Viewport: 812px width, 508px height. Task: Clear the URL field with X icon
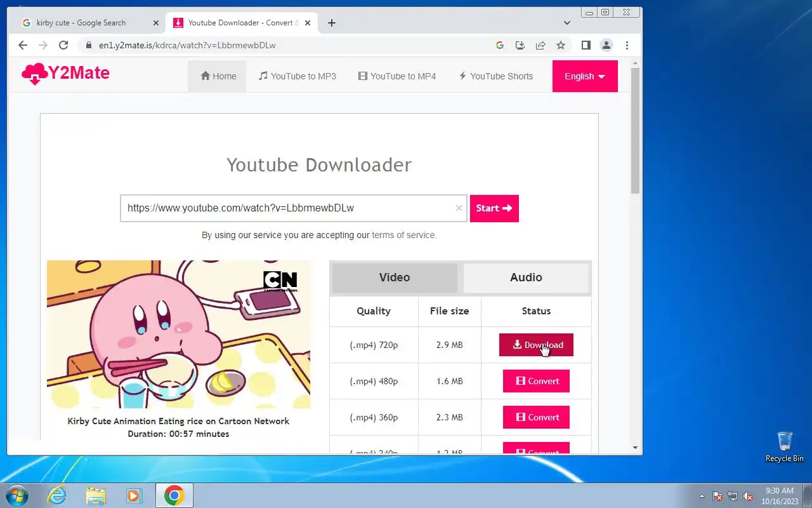click(459, 208)
